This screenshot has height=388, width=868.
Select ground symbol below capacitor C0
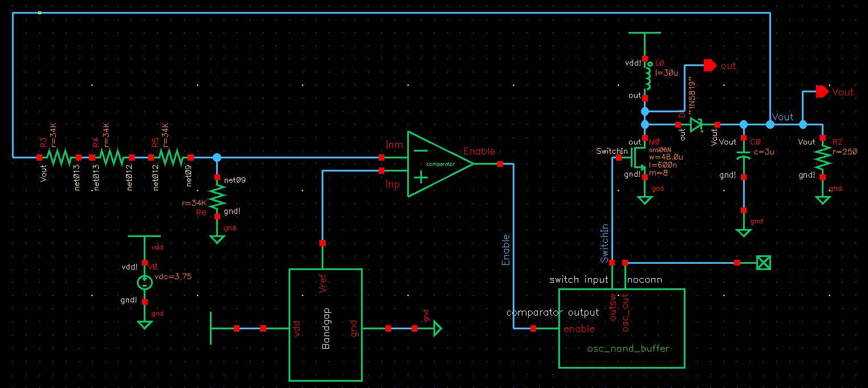(x=743, y=232)
